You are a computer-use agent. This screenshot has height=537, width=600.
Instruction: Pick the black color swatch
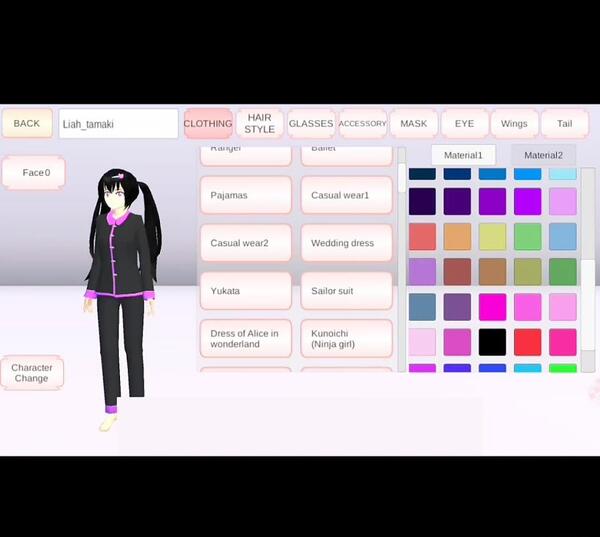pos(492,342)
